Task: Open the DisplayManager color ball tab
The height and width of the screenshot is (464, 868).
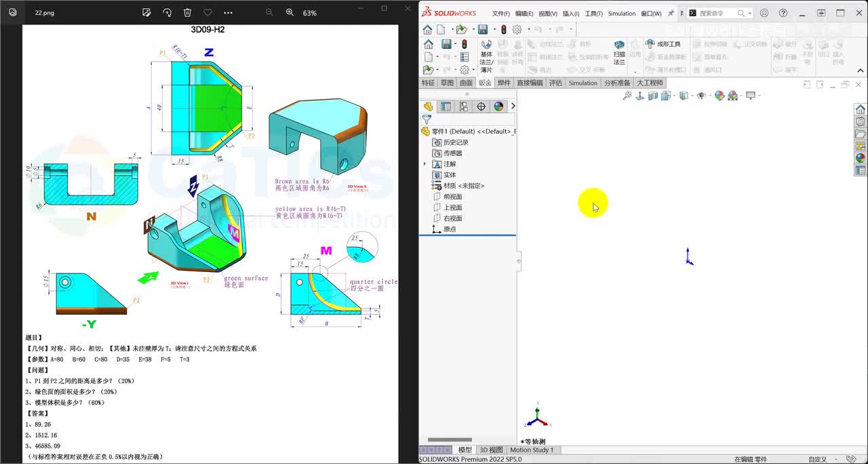Action: point(498,107)
